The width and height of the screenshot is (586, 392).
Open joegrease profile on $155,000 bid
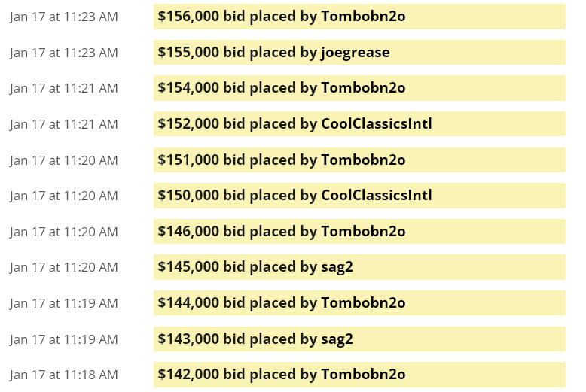pyautogui.click(x=356, y=53)
